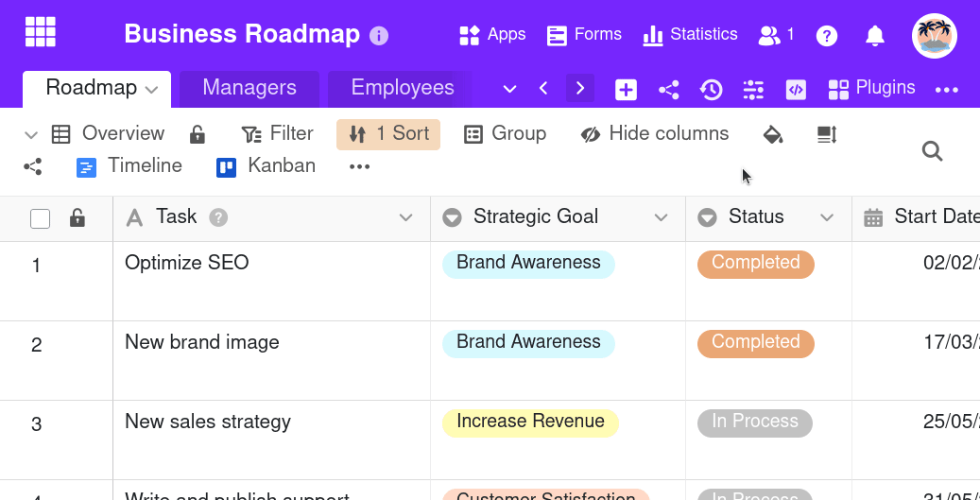
Task: Expand the Status column header dropdown
Action: [x=827, y=217]
